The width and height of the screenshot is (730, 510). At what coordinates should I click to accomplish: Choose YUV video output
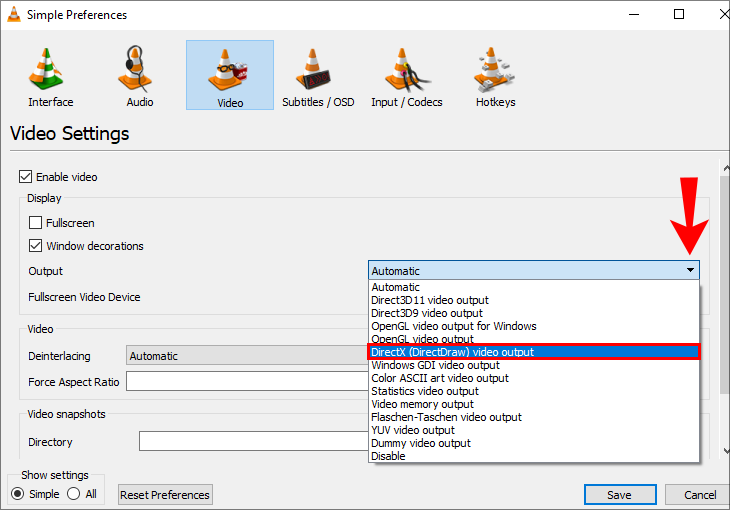pos(534,430)
